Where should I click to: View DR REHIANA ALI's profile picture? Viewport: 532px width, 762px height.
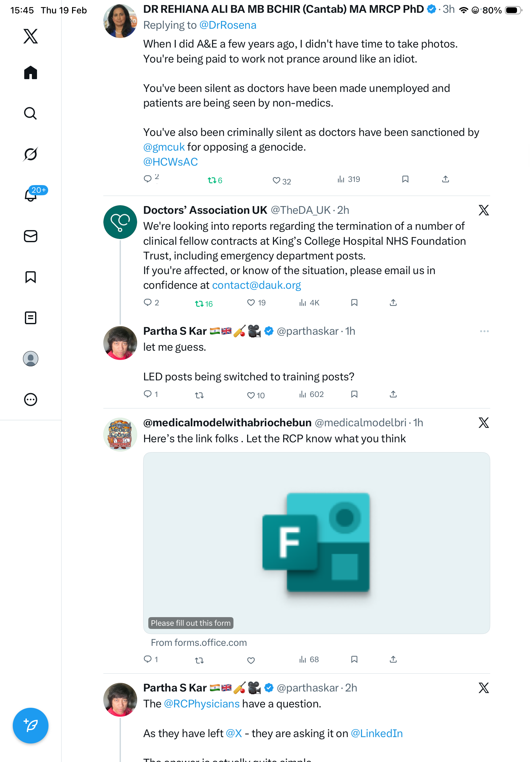point(120,21)
